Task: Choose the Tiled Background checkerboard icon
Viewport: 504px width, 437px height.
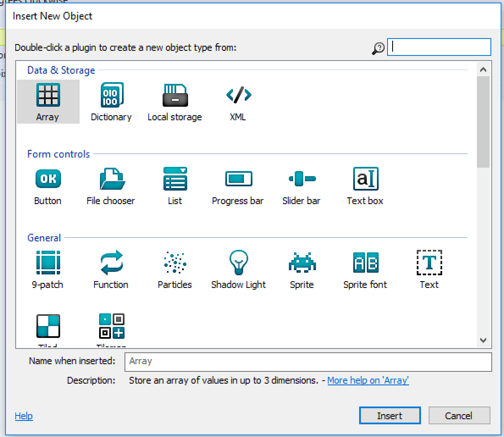Action: click(48, 326)
